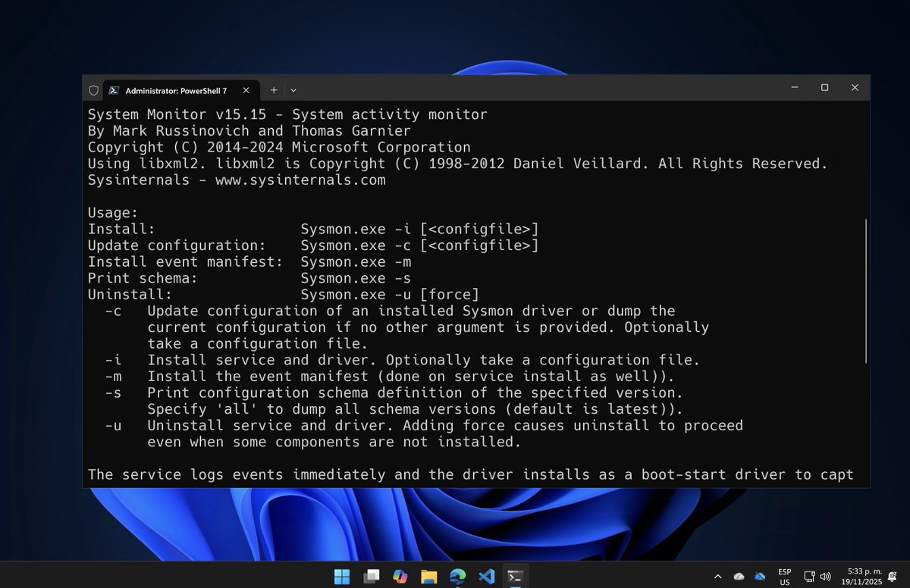This screenshot has width=910, height=588.
Task: Open Task View from the taskbar
Action: (x=371, y=577)
